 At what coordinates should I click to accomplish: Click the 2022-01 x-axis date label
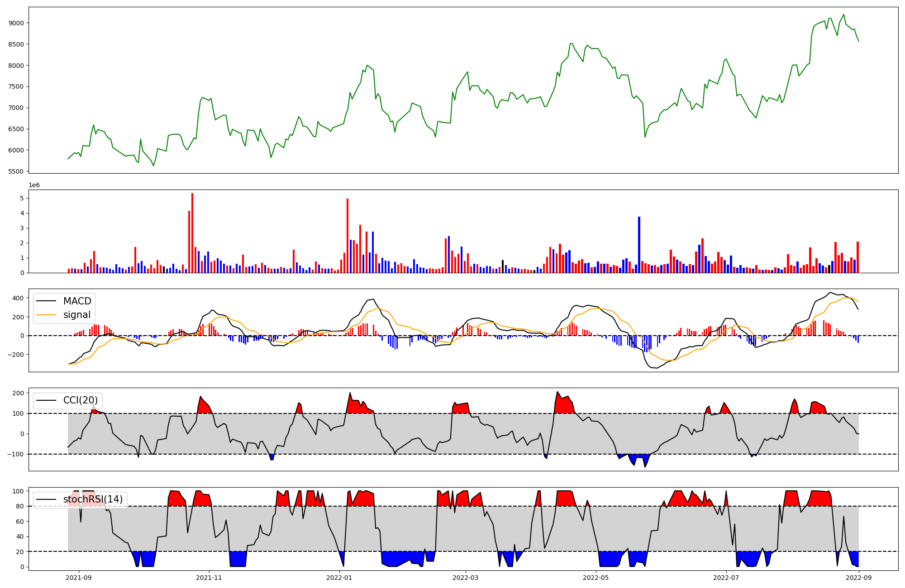pyautogui.click(x=339, y=578)
